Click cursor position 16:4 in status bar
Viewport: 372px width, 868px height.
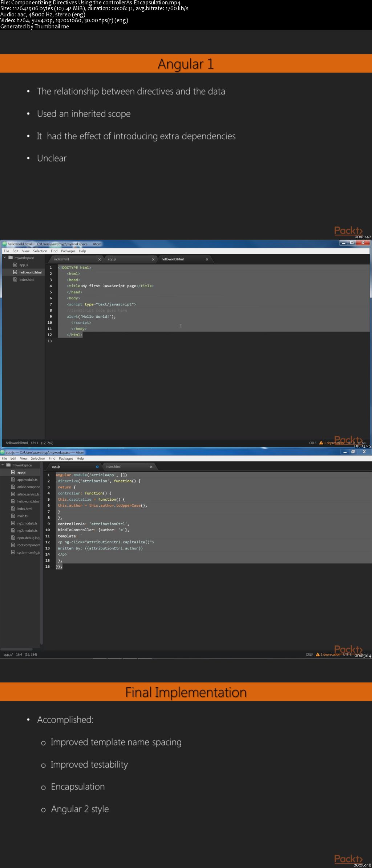(19, 655)
